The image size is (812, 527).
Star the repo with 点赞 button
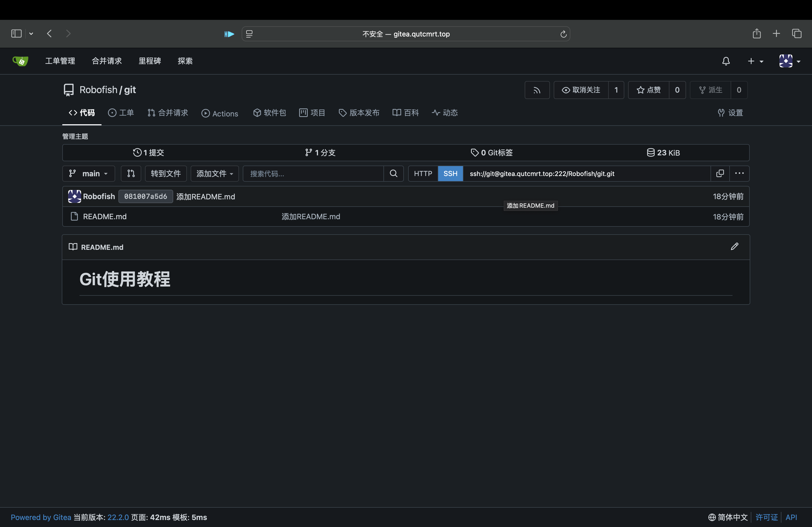[648, 90]
